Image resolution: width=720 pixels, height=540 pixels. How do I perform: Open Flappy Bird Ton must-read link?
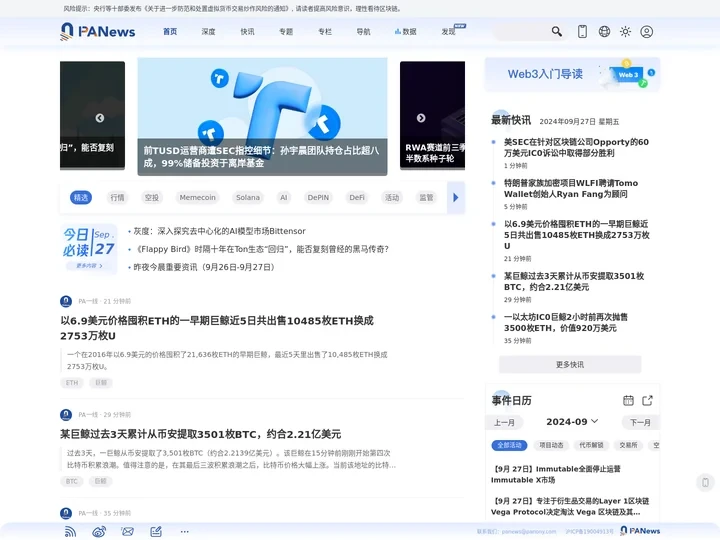click(x=263, y=249)
